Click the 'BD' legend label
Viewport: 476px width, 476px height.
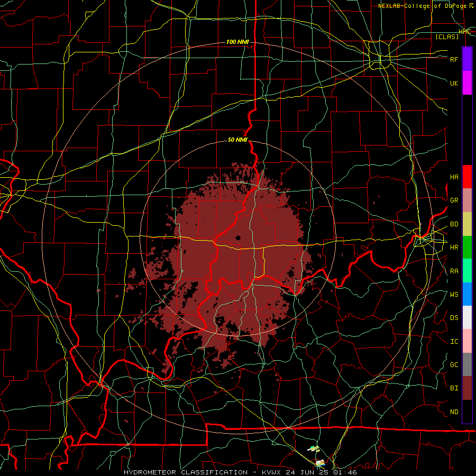454,224
